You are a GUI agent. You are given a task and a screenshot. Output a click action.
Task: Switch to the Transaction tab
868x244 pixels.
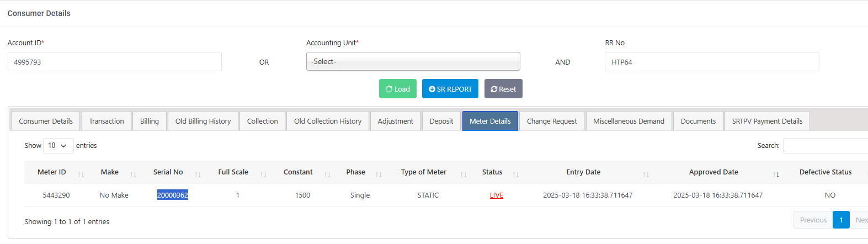click(106, 121)
